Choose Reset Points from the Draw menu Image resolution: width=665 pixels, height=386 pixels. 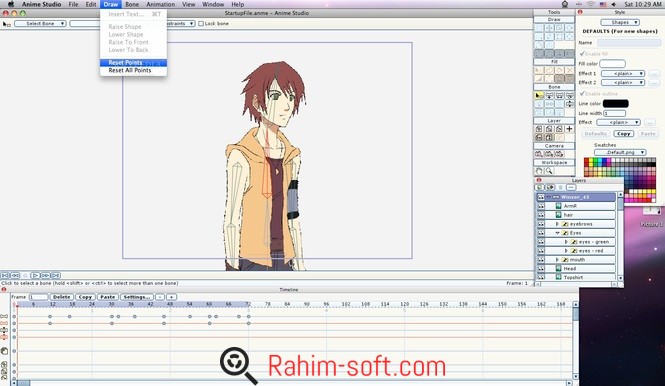point(133,63)
